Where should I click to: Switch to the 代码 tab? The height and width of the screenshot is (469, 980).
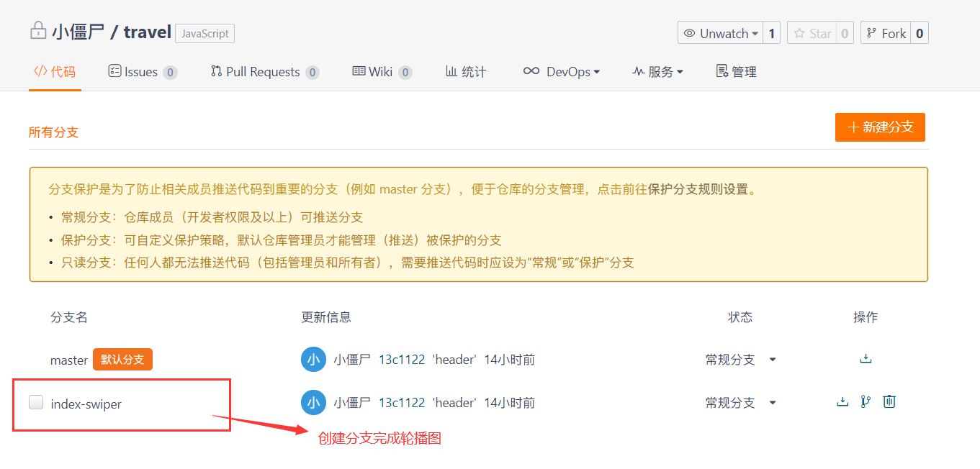[x=55, y=72]
